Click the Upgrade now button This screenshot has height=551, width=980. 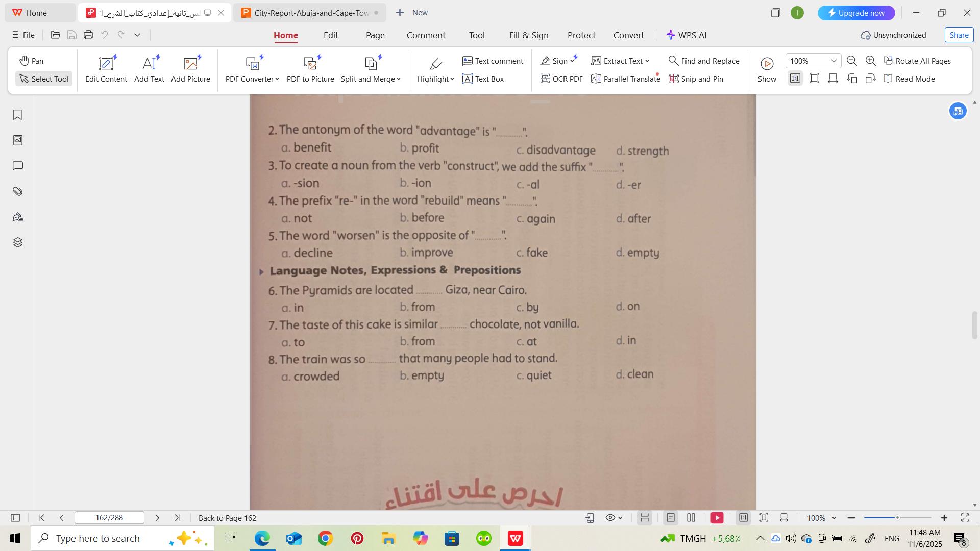[856, 13]
